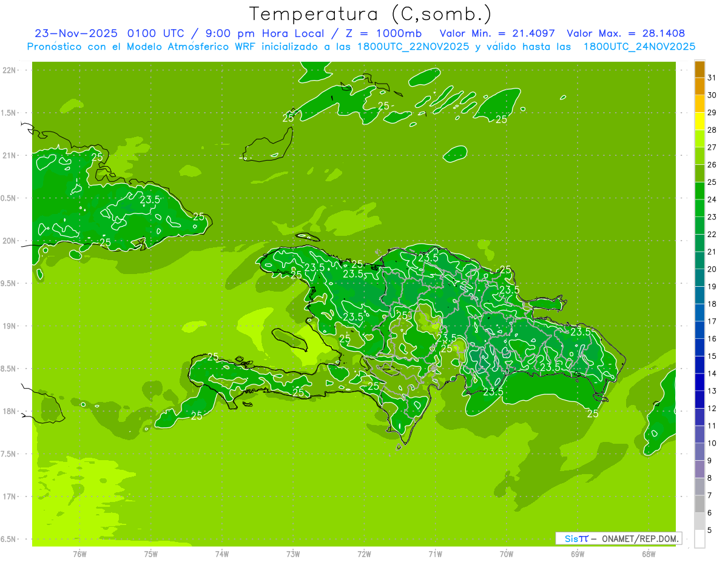Click the 69W longitude label
The image size is (728, 562).
point(578,554)
